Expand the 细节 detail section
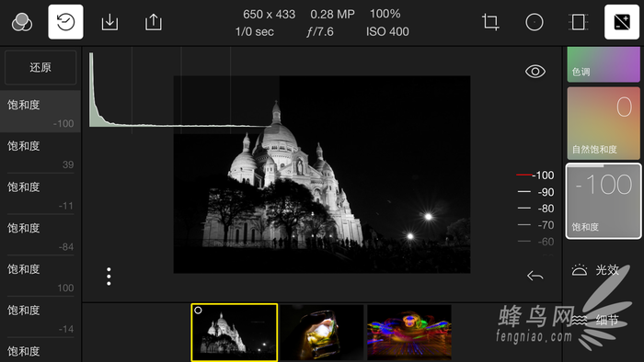The width and height of the screenshot is (644, 362). (595, 320)
